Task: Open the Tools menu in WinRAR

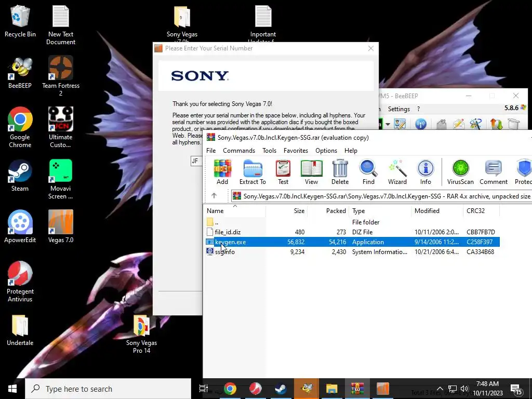Action: tap(270, 150)
